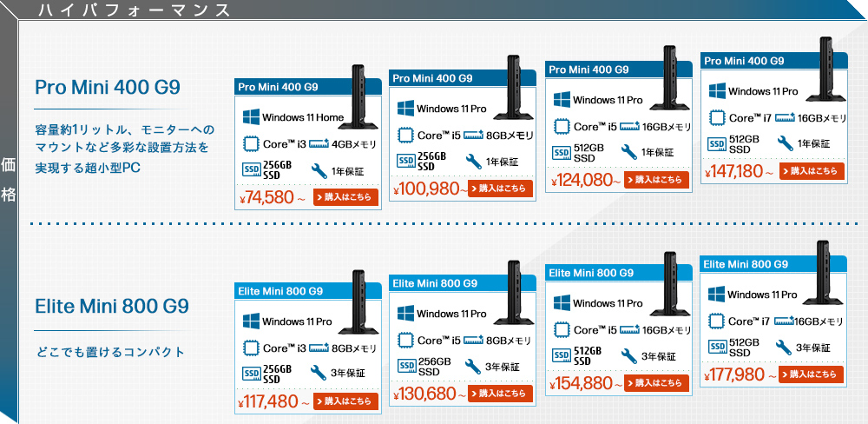
Task: Click the ¥130,680 price text
Action: point(431,394)
